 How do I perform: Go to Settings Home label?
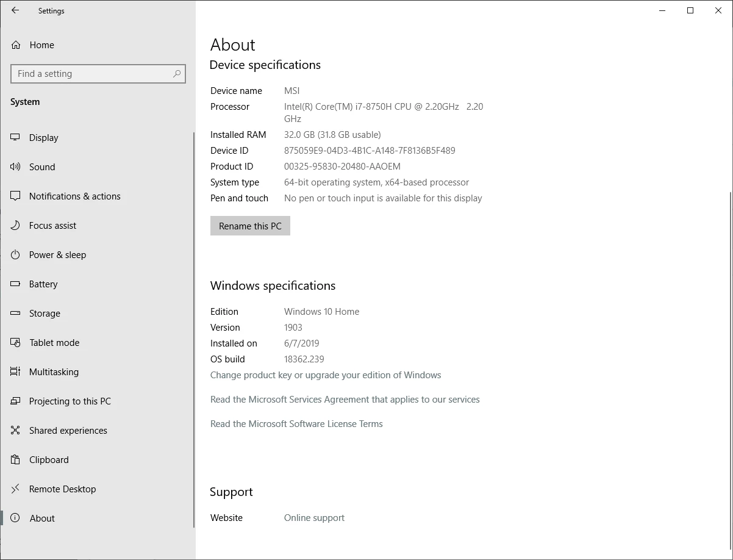[x=41, y=45]
